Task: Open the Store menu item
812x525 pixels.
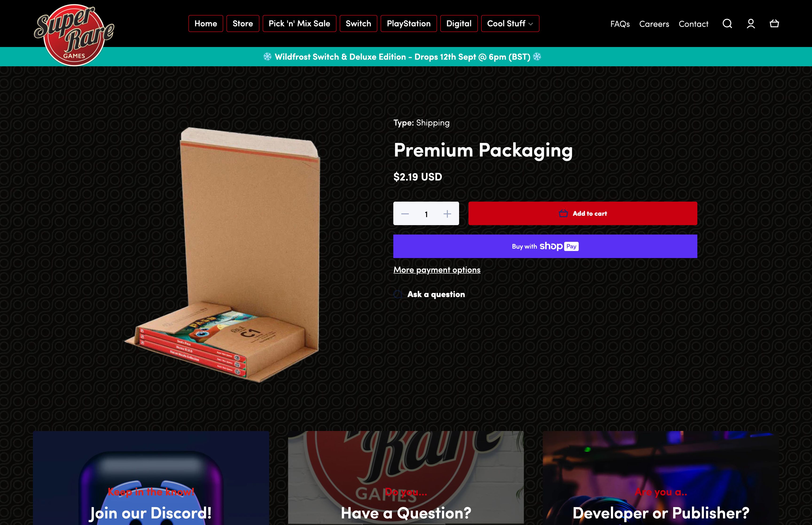Action: point(243,24)
